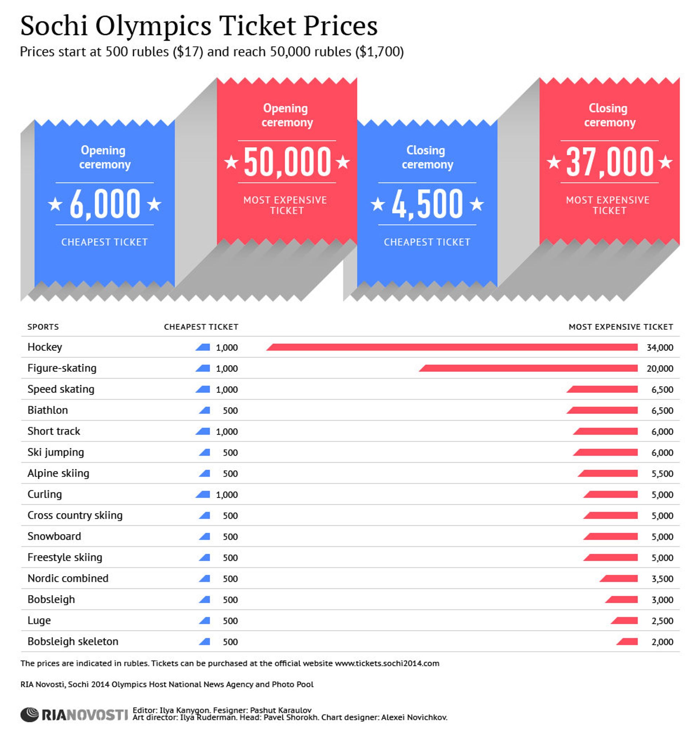The height and width of the screenshot is (743, 700).
Task: Click the MOST EXPENSIVE TICKET column header
Action: [621, 326]
